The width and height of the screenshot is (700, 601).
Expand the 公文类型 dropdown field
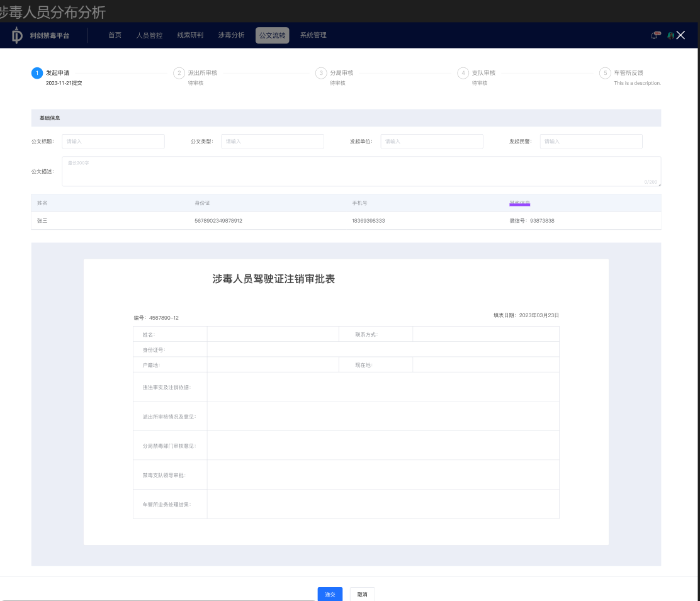pyautogui.click(x=272, y=142)
